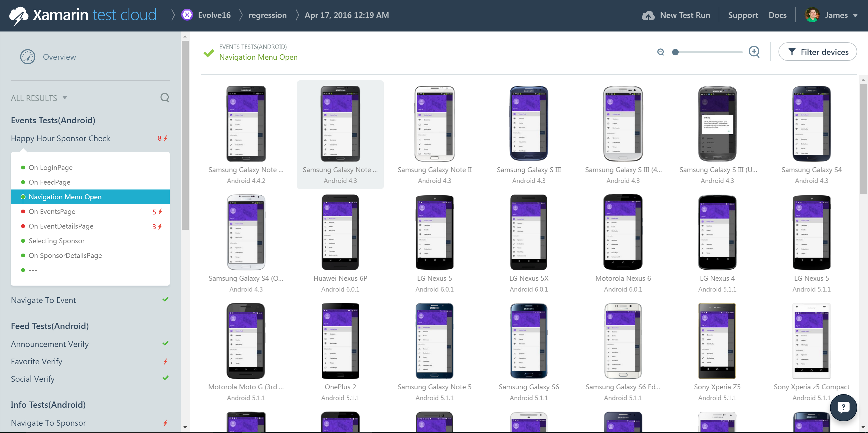
Task: Click James's user avatar picture
Action: tap(812, 15)
